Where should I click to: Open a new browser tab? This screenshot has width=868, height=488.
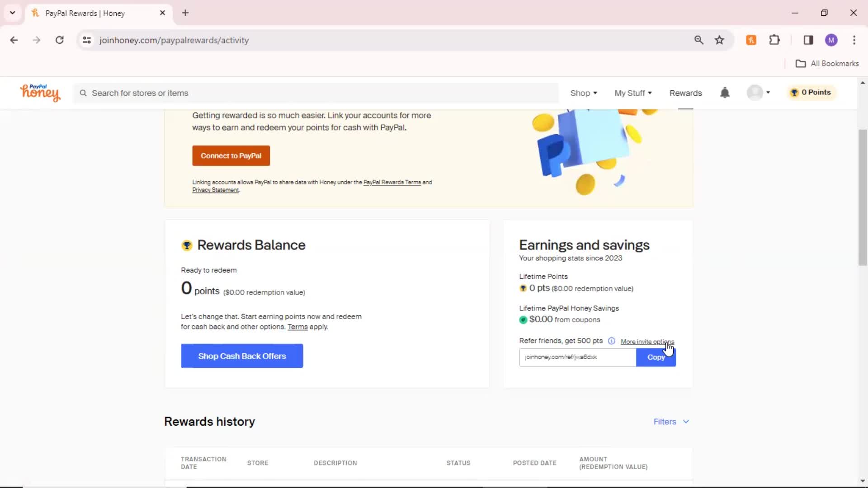coord(185,13)
